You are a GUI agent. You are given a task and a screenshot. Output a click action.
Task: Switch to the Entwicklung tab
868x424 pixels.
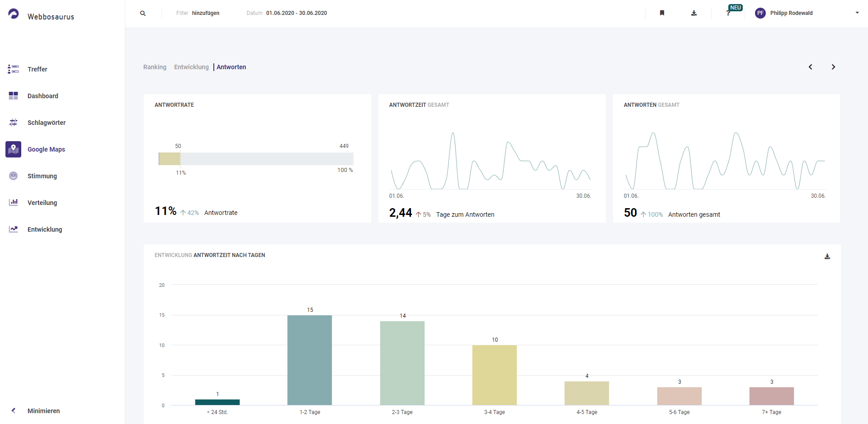[191, 67]
